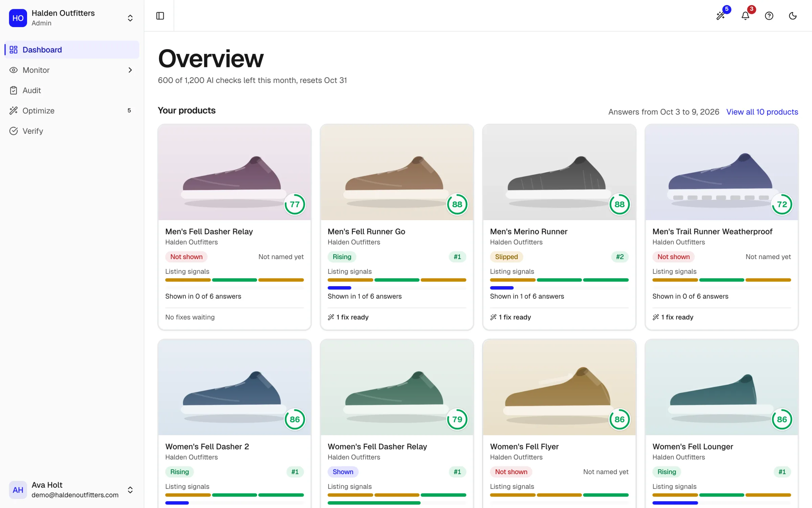Open the notifications bell icon
Viewport: 812px width, 508px height.
[x=745, y=16]
